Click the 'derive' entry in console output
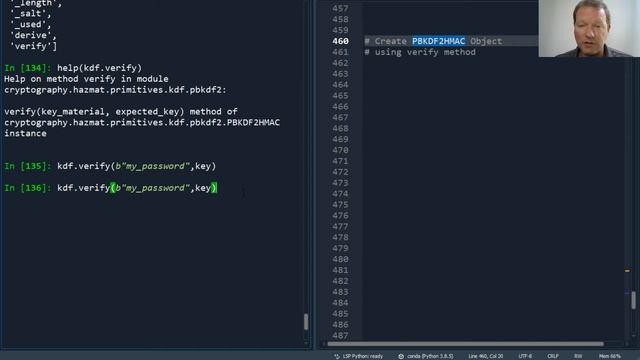Image resolution: width=640 pixels, height=360 pixels. tap(33, 36)
